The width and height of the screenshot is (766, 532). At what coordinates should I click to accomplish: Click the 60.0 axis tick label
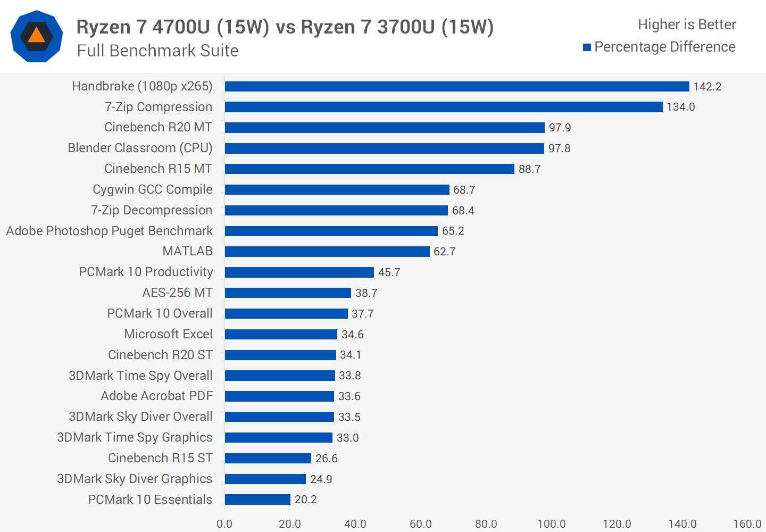421,524
